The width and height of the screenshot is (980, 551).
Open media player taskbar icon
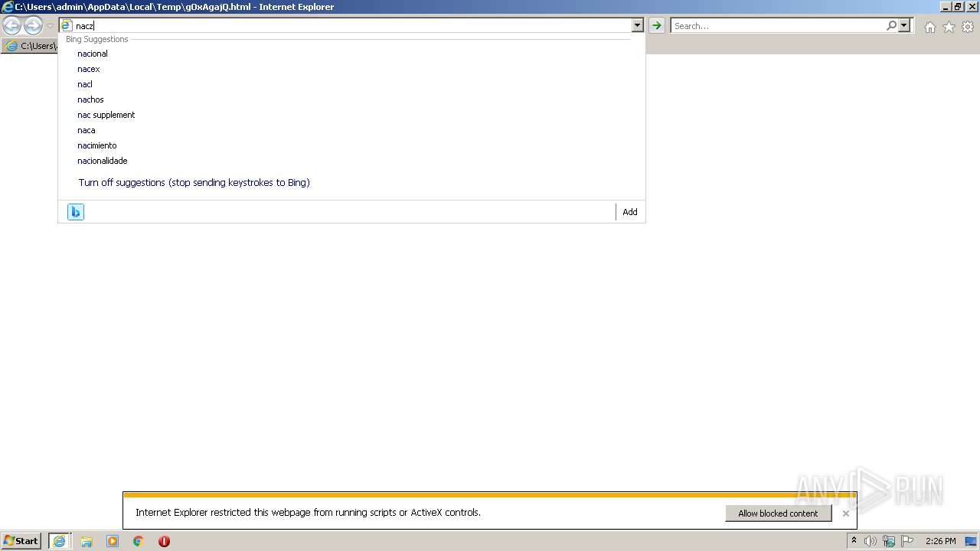tap(113, 541)
